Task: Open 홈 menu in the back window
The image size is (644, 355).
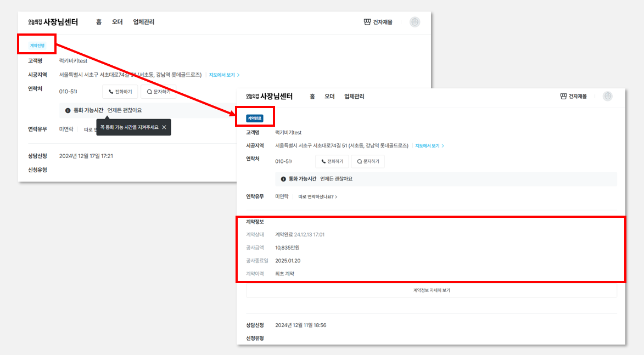Action: point(99,22)
